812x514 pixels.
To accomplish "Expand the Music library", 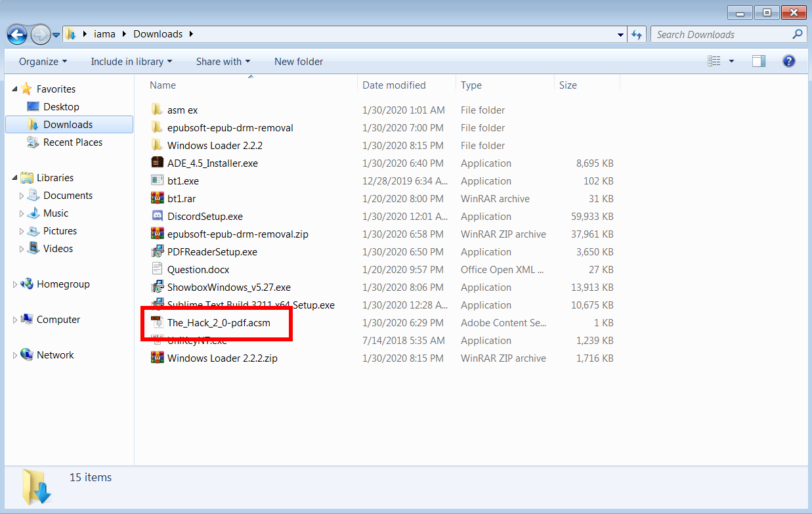I will (x=22, y=213).
